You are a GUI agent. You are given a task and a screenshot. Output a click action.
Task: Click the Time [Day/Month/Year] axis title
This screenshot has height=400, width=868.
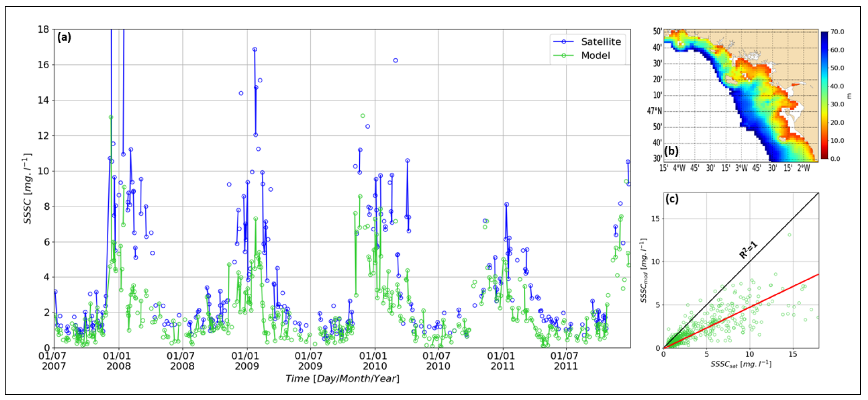pos(342,379)
